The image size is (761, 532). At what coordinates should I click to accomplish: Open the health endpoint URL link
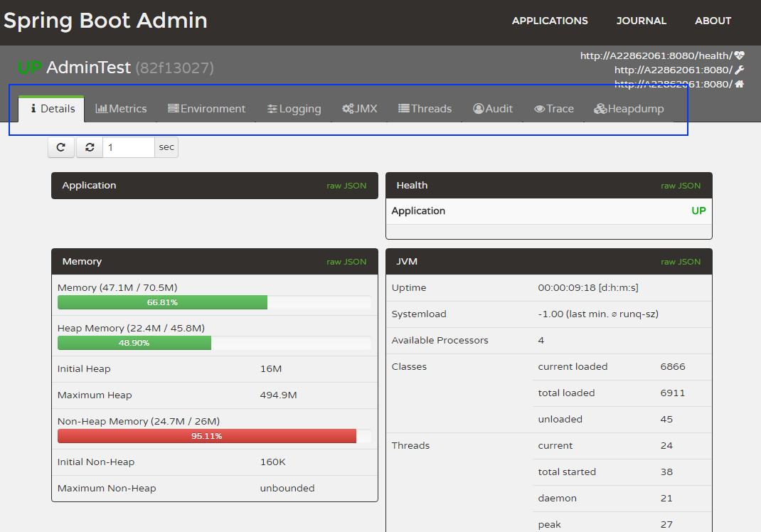tap(656, 55)
